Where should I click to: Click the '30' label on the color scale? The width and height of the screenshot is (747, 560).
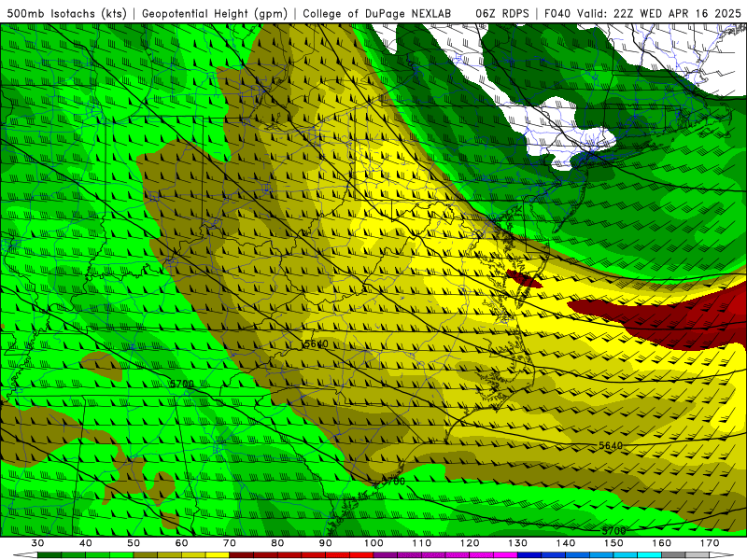(x=37, y=543)
